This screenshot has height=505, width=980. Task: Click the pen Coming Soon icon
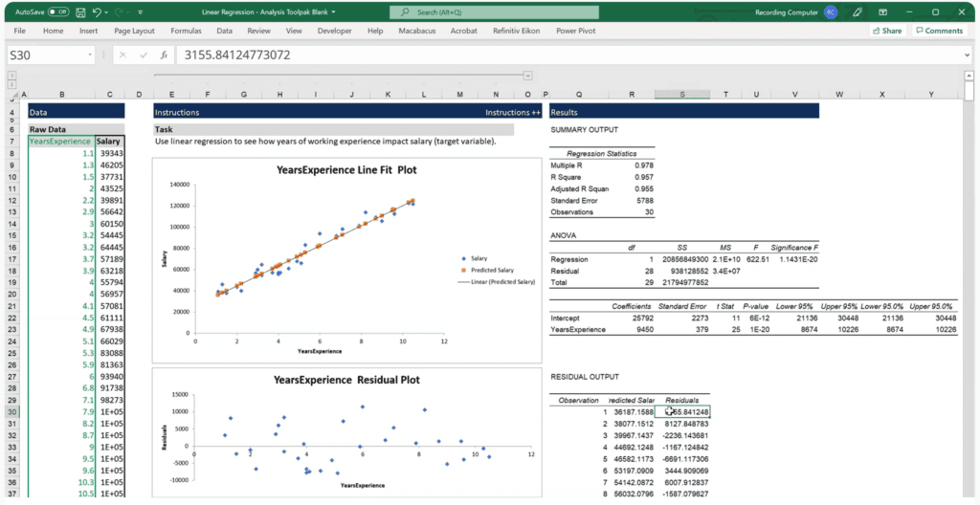(857, 11)
